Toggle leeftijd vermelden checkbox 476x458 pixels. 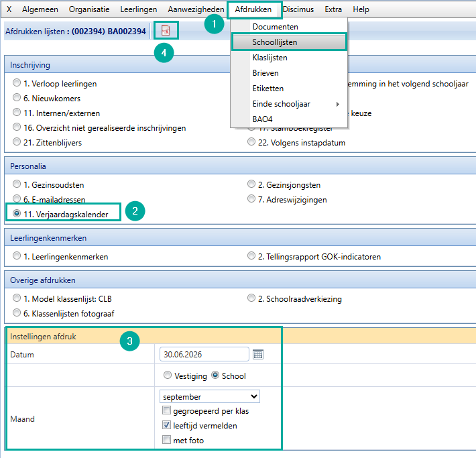166,425
